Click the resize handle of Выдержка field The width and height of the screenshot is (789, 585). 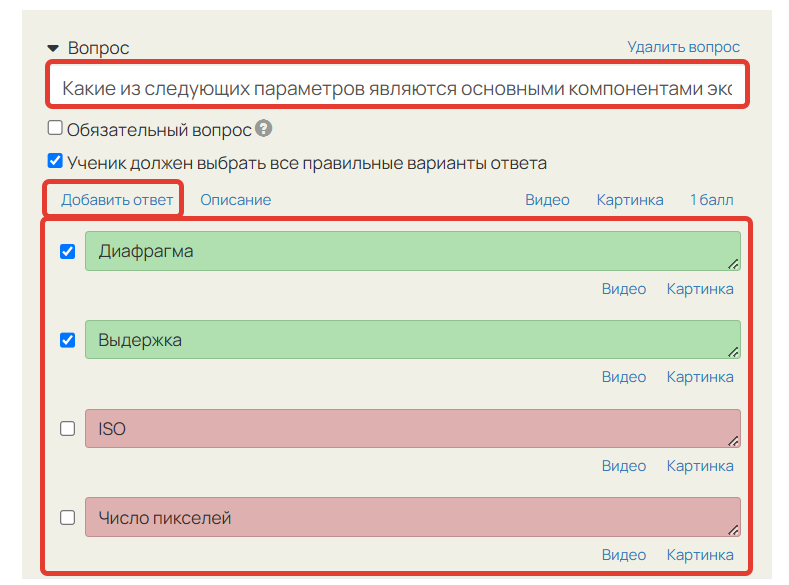pos(734,352)
